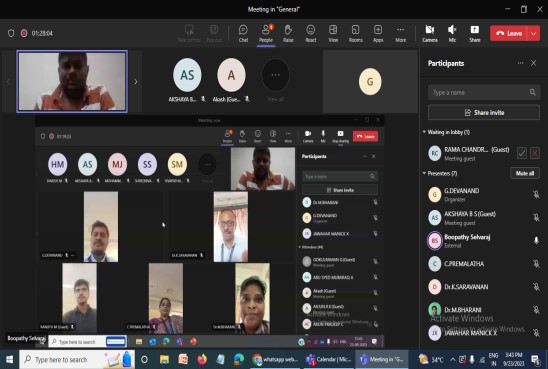548x369 pixels.
Task: Admit RAMA CHANDR guest with checkmark
Action: (x=522, y=153)
